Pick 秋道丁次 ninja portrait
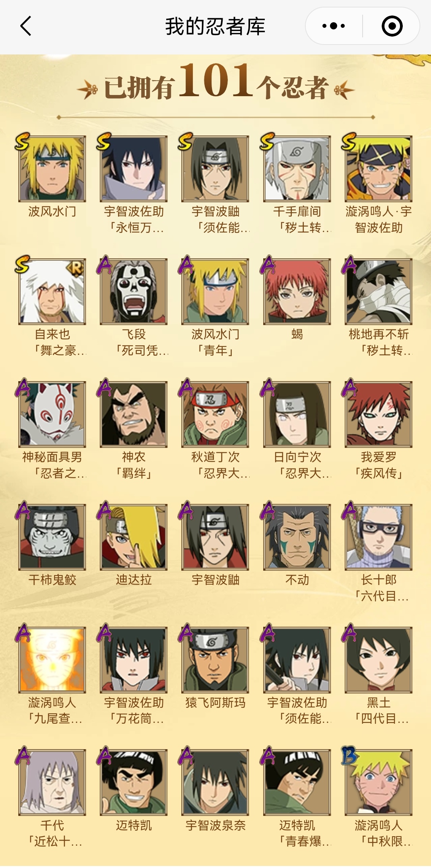 tap(215, 414)
